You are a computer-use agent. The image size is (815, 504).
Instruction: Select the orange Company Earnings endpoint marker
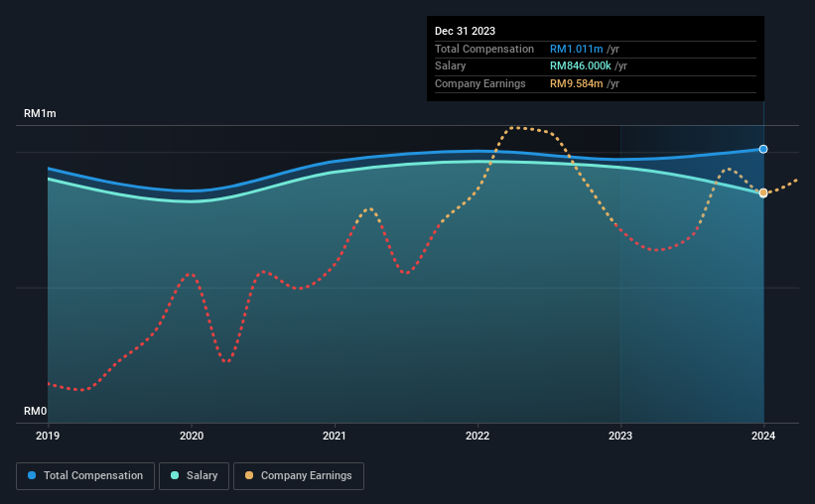pos(763,192)
